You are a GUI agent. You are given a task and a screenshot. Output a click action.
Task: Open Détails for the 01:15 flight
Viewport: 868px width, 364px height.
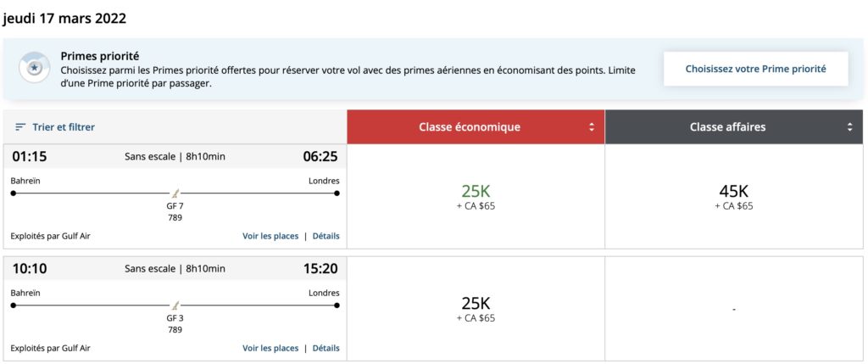coord(326,236)
